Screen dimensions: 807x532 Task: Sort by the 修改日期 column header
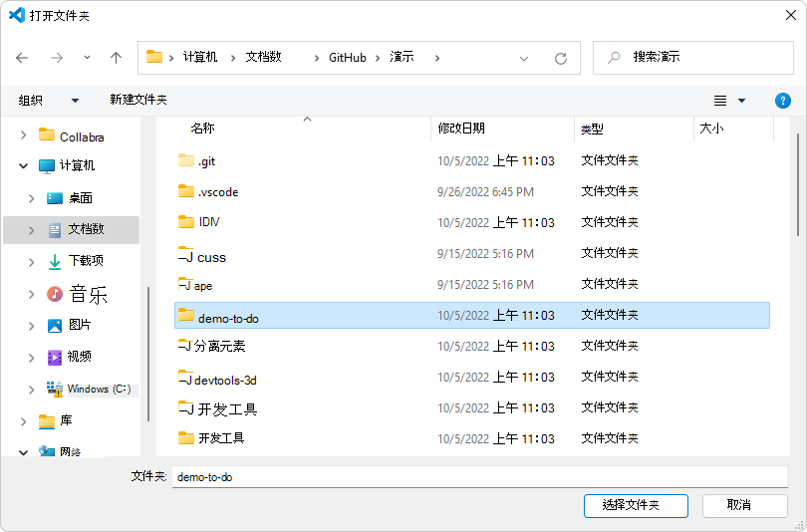tap(461, 129)
